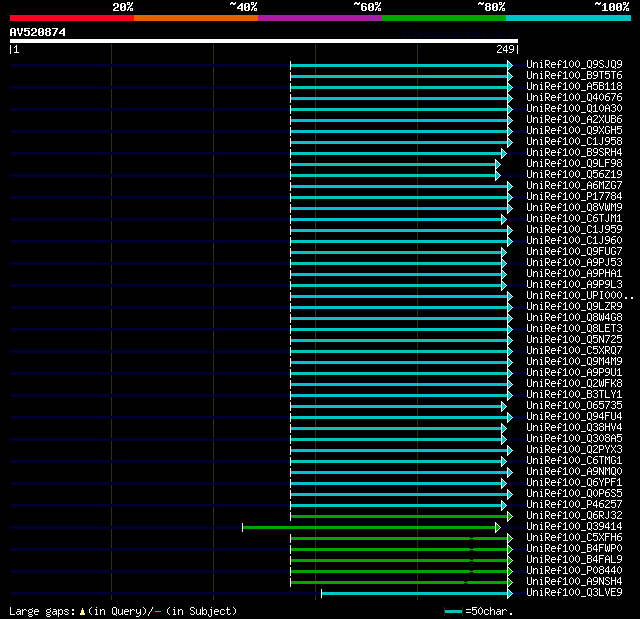Select the UniRef100_UPI000.. entry label

coord(579,296)
